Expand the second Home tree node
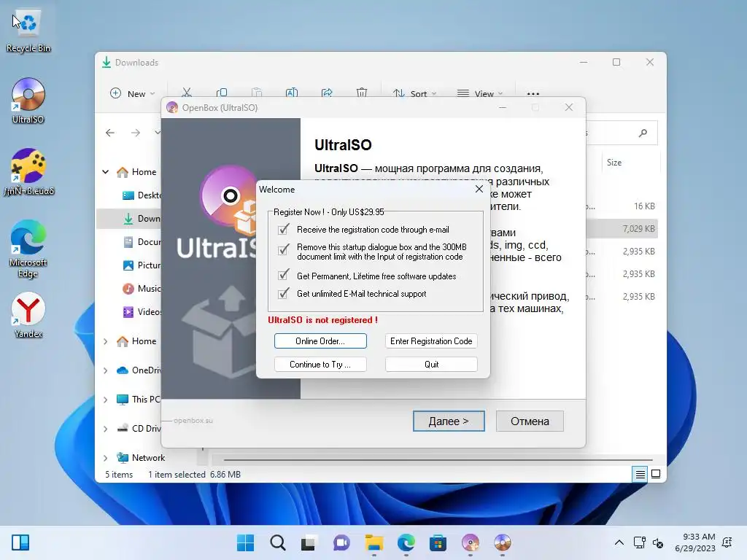This screenshot has height=560, width=747. [x=106, y=341]
